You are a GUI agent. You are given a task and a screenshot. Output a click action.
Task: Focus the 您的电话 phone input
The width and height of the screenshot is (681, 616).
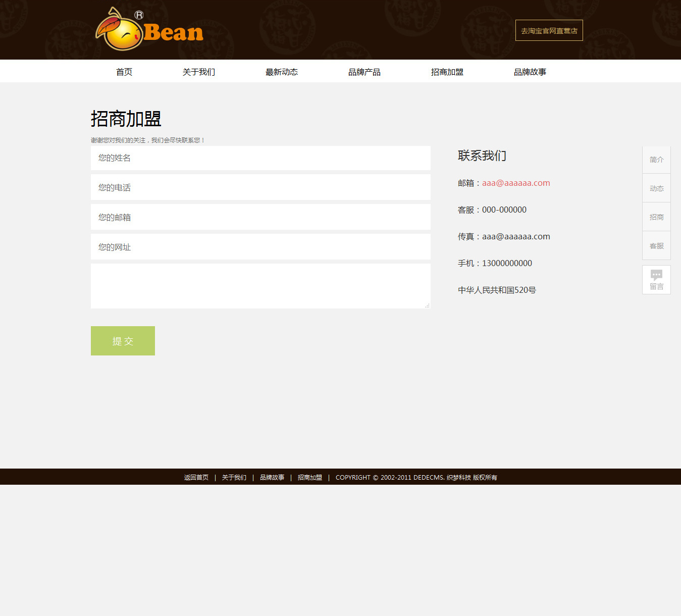tap(260, 187)
